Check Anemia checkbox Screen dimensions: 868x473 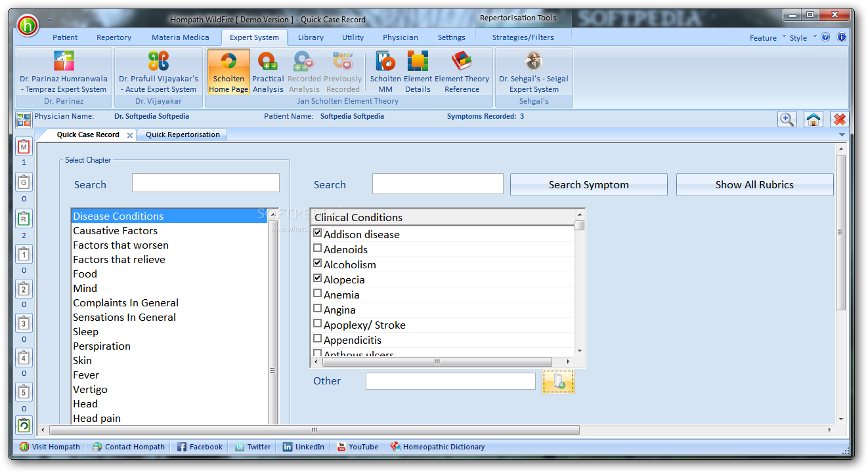click(x=318, y=293)
